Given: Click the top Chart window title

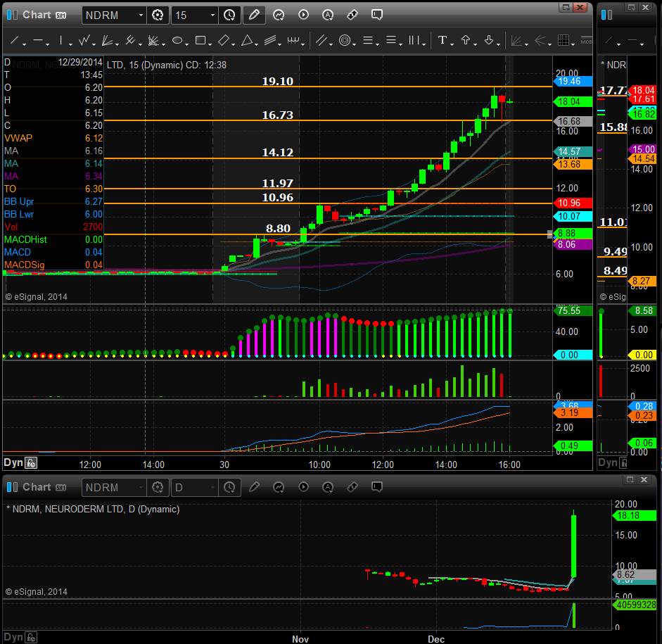Looking at the screenshot, I should click(x=37, y=14).
